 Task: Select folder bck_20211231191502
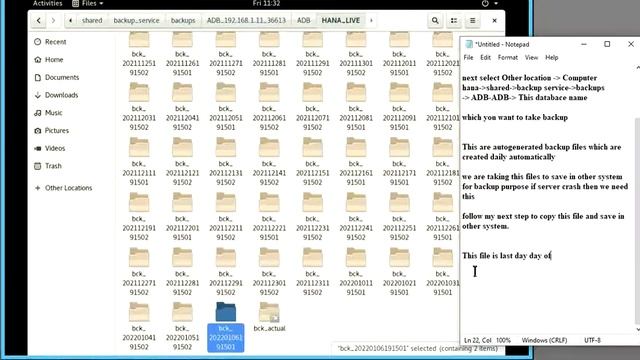(312, 272)
